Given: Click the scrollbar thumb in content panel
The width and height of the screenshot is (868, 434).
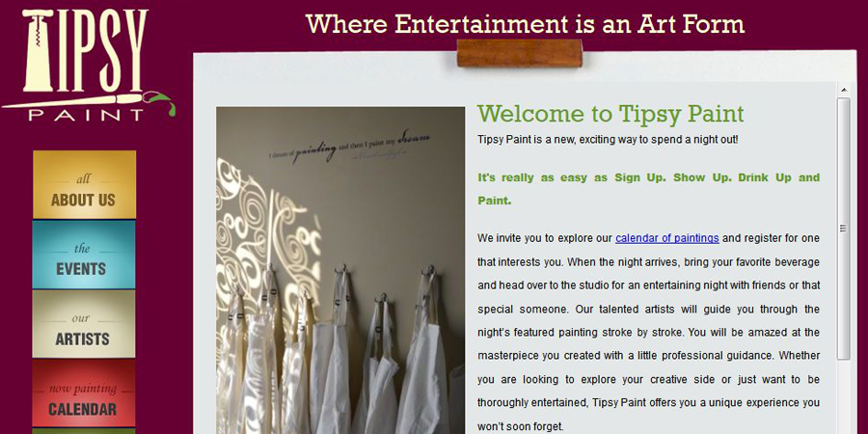Looking at the screenshot, I should click(x=843, y=229).
